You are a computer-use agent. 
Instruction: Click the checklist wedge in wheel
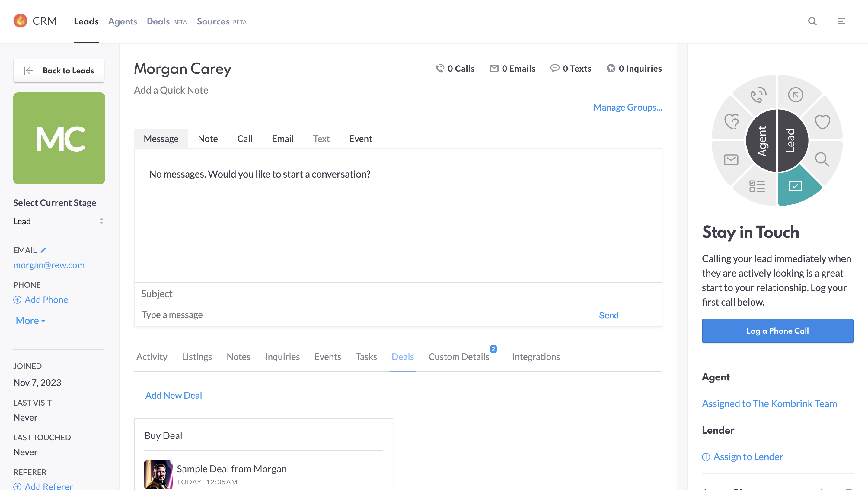point(757,186)
